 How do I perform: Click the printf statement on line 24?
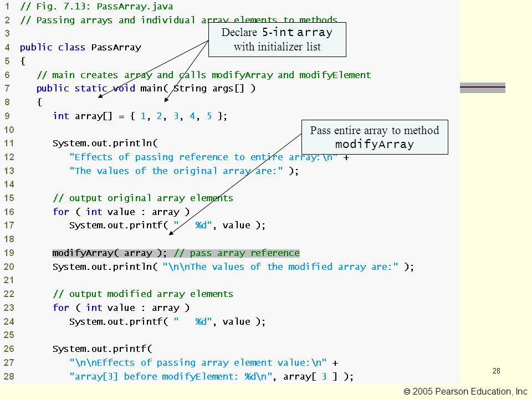167,321
